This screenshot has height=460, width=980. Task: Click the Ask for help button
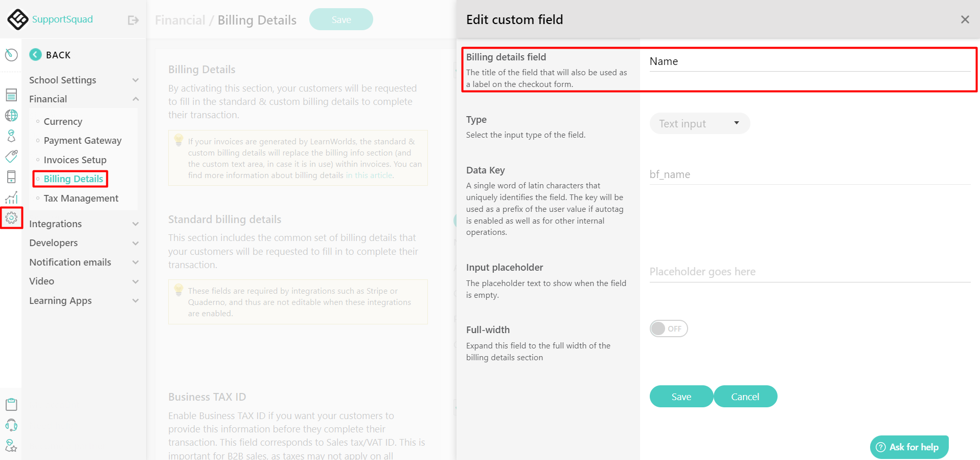[x=909, y=447]
